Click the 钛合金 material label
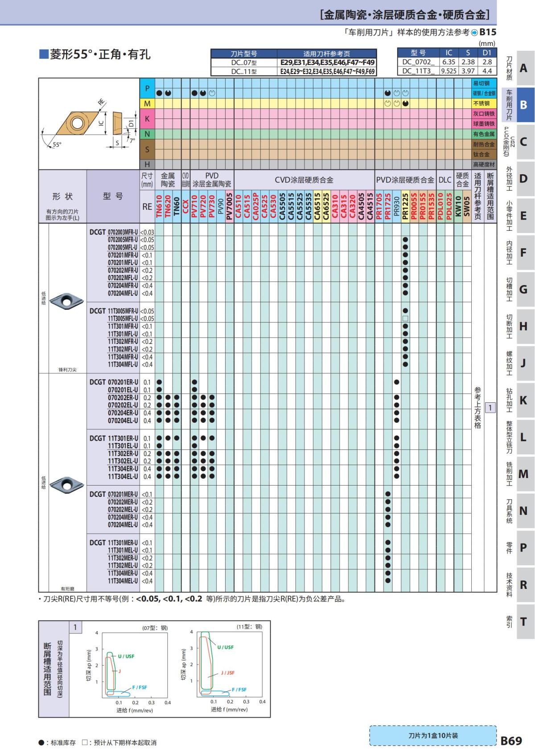535x756 pixels. coord(484,155)
